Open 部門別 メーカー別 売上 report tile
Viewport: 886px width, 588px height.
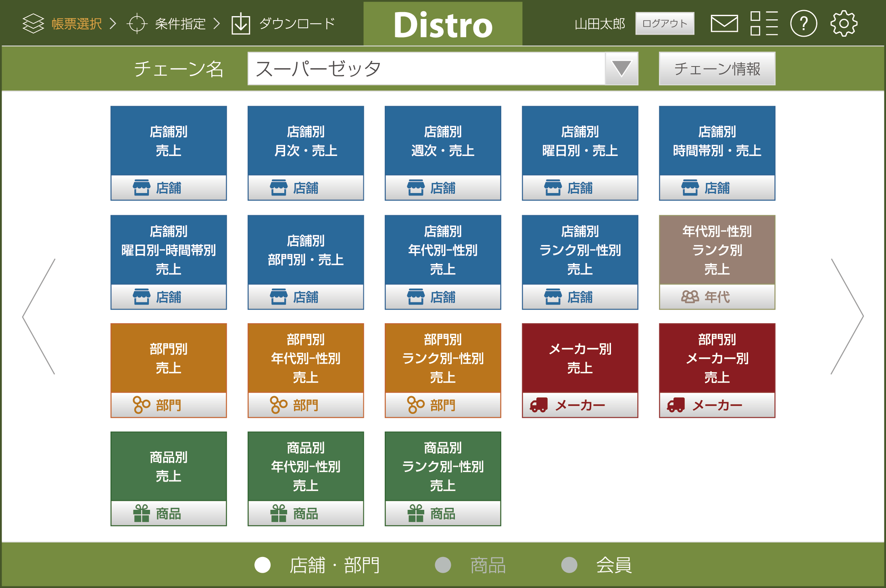pyautogui.click(x=717, y=370)
